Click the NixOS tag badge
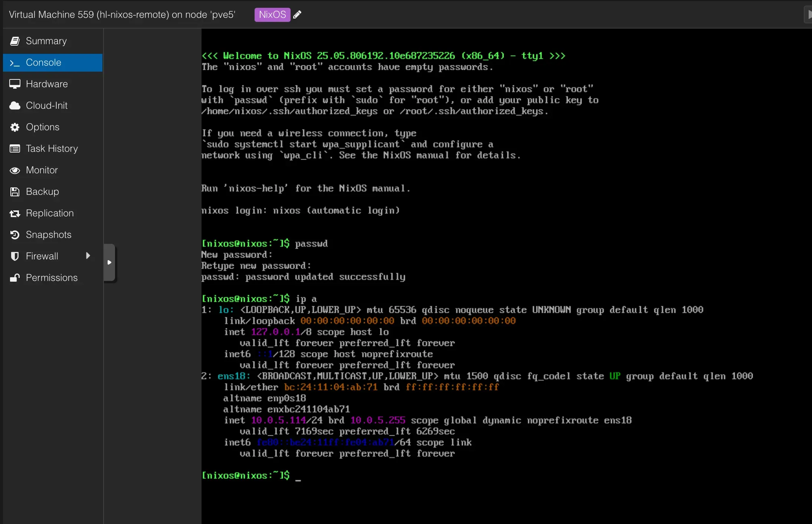This screenshot has height=524, width=812. click(272, 14)
